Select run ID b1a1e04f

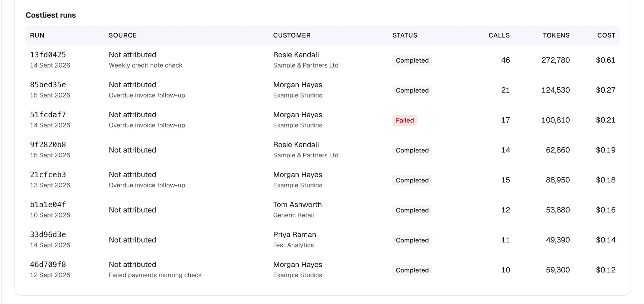click(x=48, y=205)
